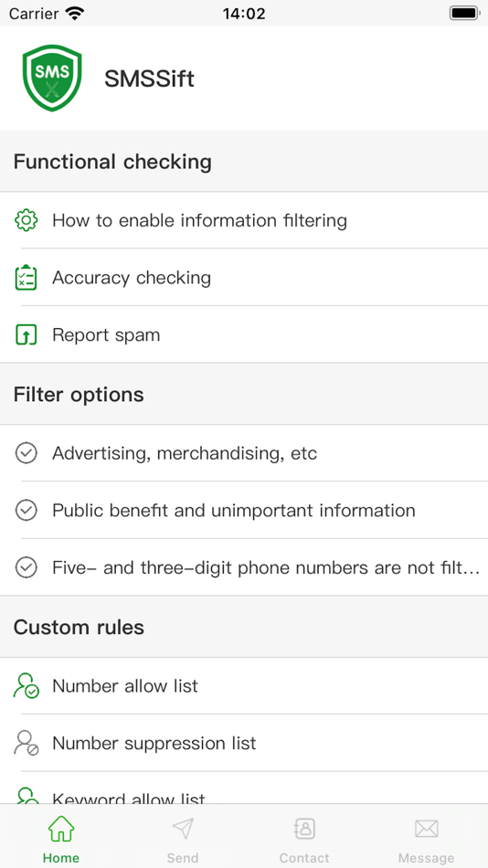Viewport: 488px width, 868px height.
Task: Tap the Send paper plane icon
Action: [183, 829]
